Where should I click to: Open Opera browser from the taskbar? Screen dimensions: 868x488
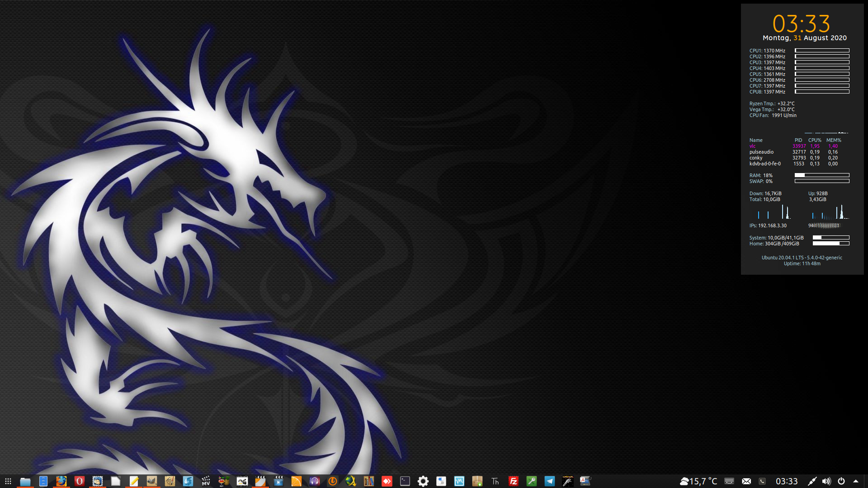tap(79, 481)
